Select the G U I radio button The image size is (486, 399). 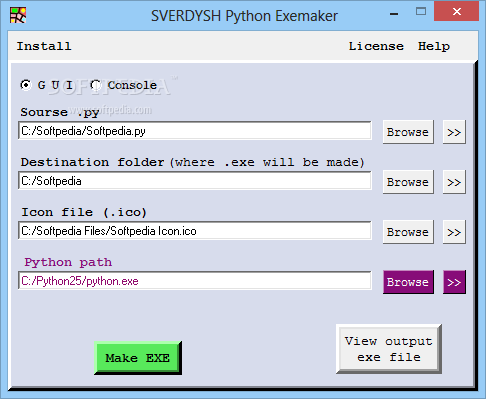tap(26, 85)
